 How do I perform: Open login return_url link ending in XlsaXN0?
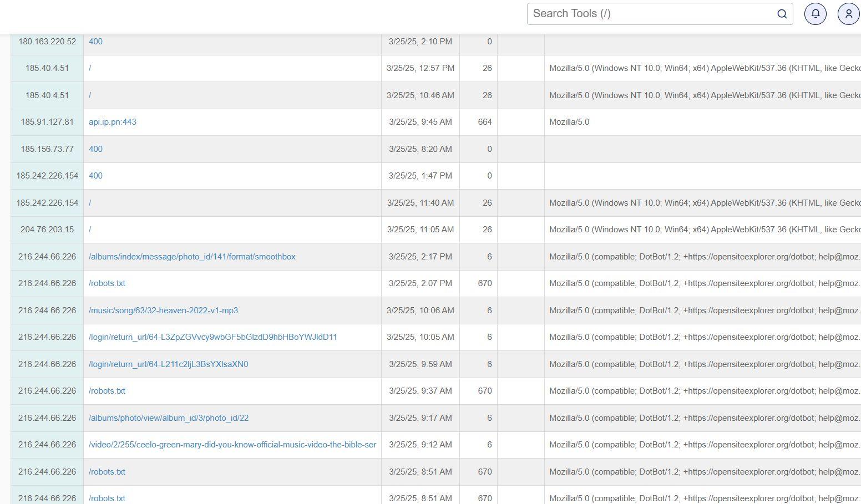tap(168, 364)
